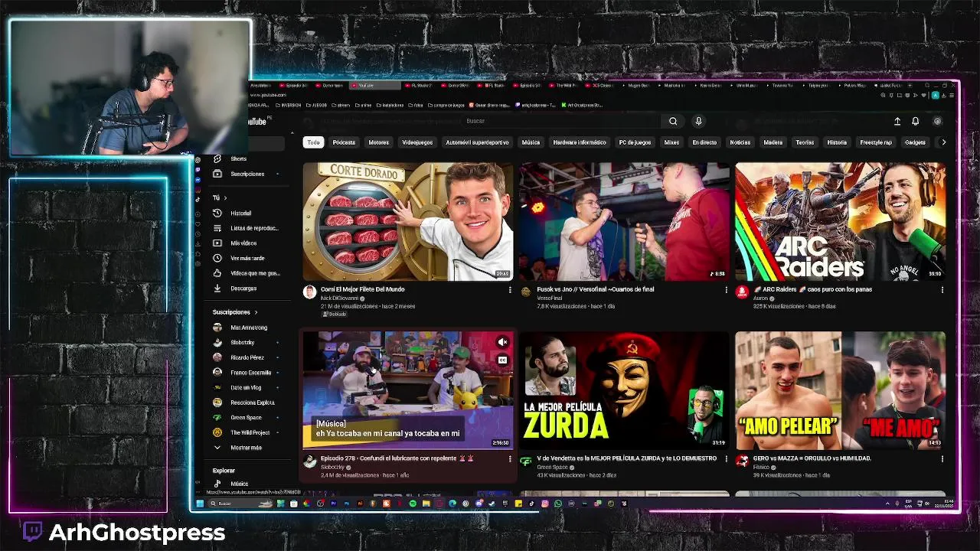Open Ver más tarde list
Image resolution: width=980 pixels, height=551 pixels.
point(247,258)
